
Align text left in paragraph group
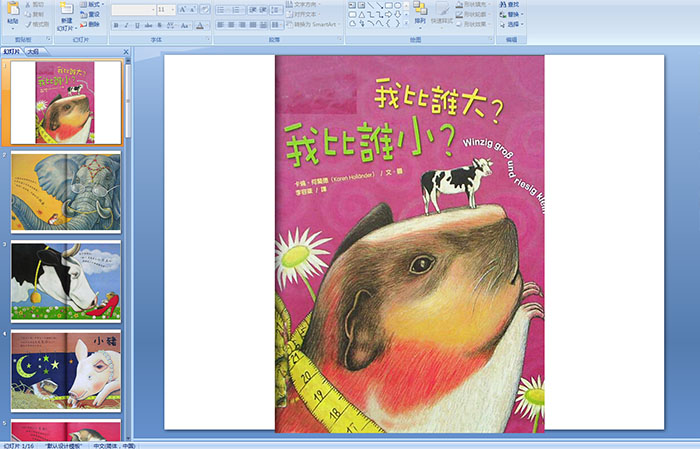221,25
